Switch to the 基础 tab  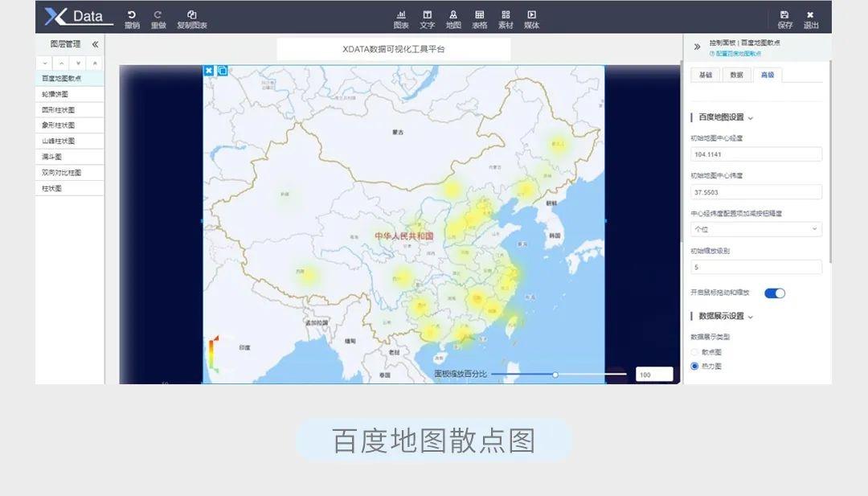click(x=706, y=75)
